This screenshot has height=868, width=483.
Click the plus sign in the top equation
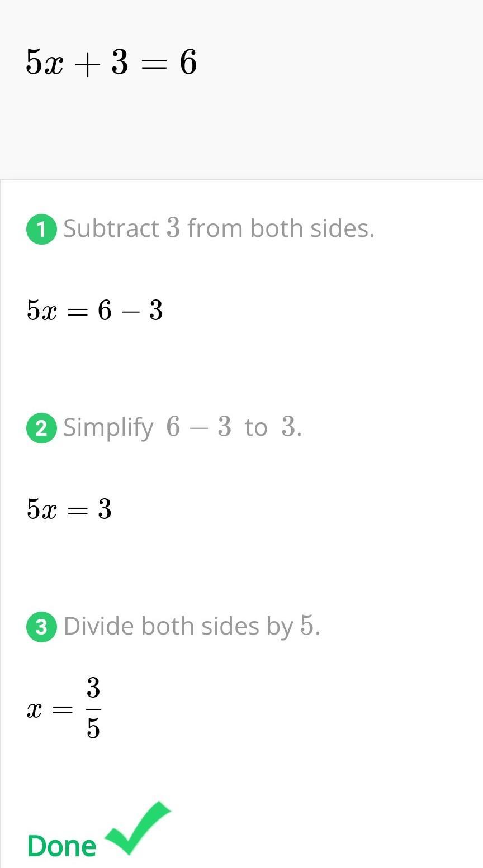87,64
